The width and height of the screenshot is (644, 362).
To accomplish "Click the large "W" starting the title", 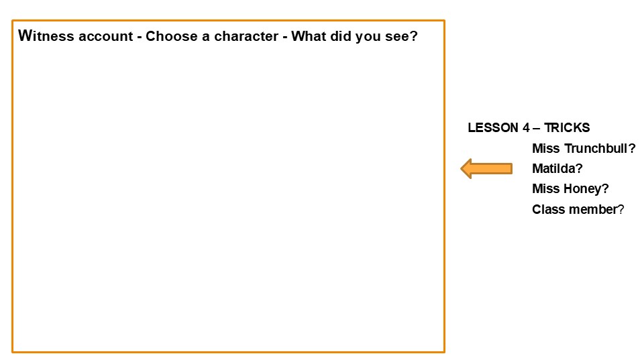I will point(25,36).
